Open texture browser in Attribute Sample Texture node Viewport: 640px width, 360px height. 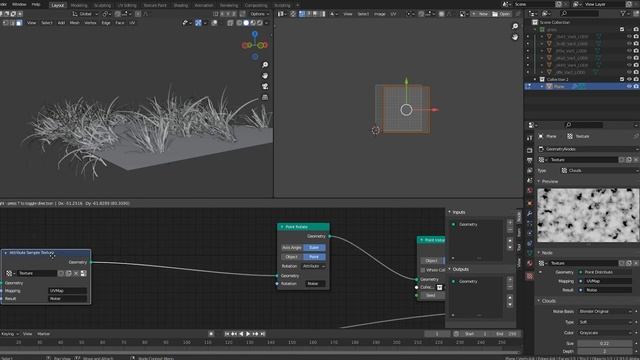(x=10, y=273)
